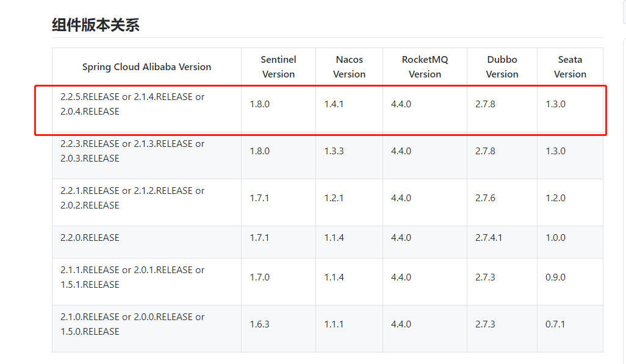Select the RocketMQ Version column header
This screenshot has width=626, height=364.
425,66
